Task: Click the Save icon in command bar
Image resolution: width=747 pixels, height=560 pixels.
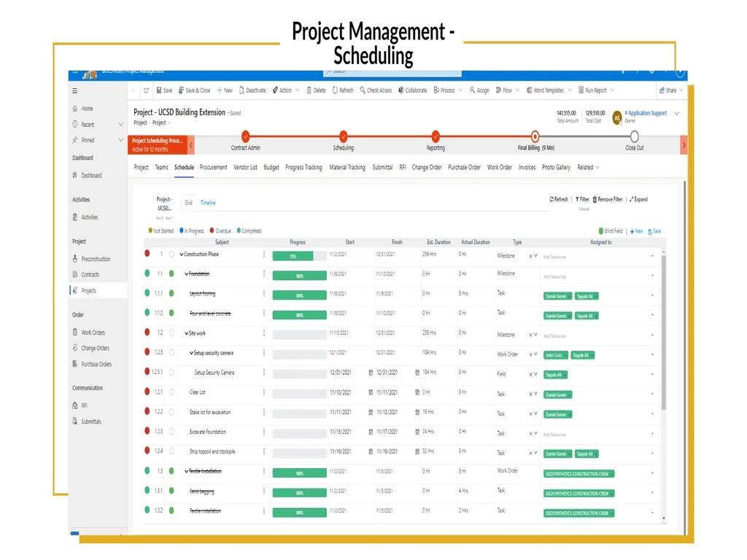Action: [159, 90]
